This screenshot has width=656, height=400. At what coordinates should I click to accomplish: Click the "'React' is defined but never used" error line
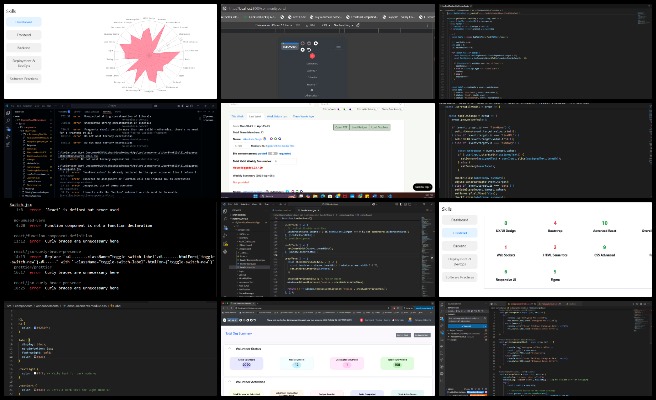point(68,210)
